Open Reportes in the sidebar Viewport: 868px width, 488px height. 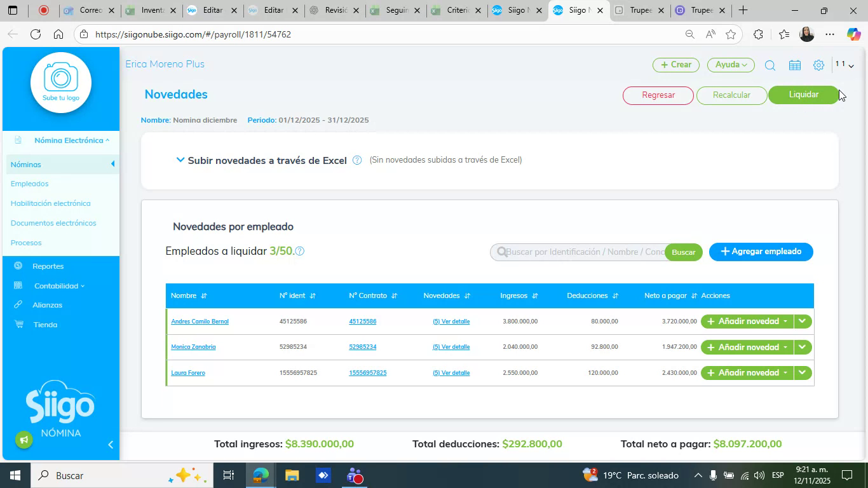click(x=48, y=266)
